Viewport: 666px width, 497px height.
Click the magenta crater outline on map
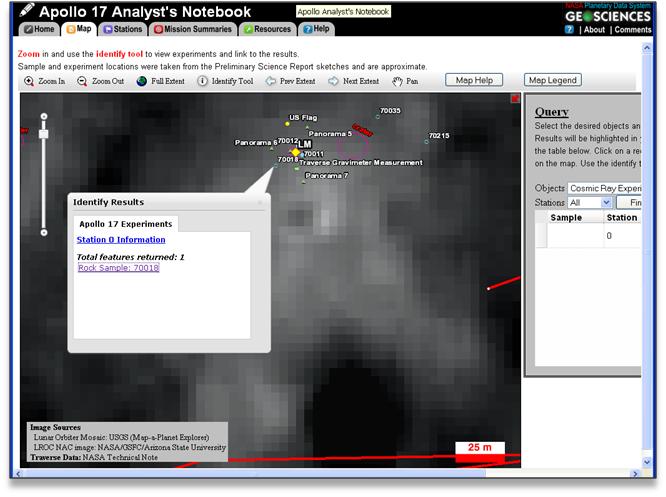point(353,145)
